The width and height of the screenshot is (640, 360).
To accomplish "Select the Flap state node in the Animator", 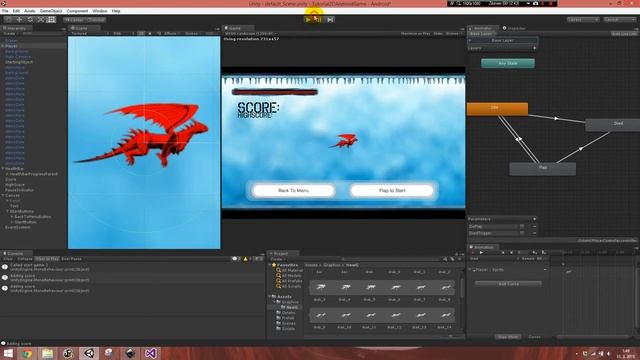I will 542,168.
